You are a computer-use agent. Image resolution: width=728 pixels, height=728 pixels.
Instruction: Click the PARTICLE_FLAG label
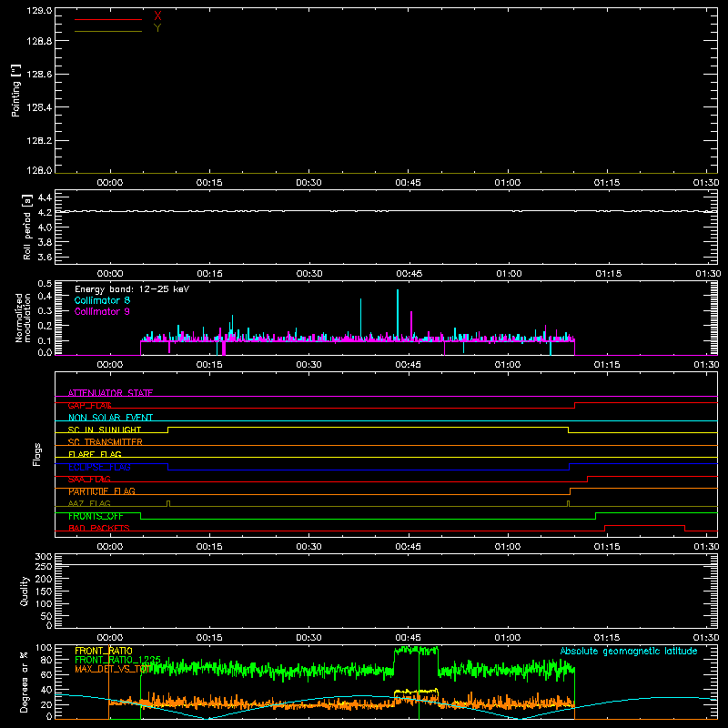click(x=102, y=491)
